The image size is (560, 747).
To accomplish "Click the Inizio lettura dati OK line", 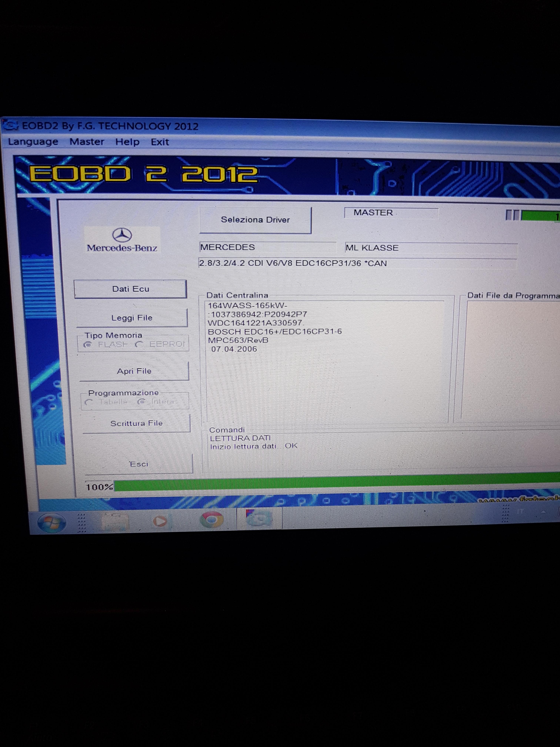I will [254, 446].
